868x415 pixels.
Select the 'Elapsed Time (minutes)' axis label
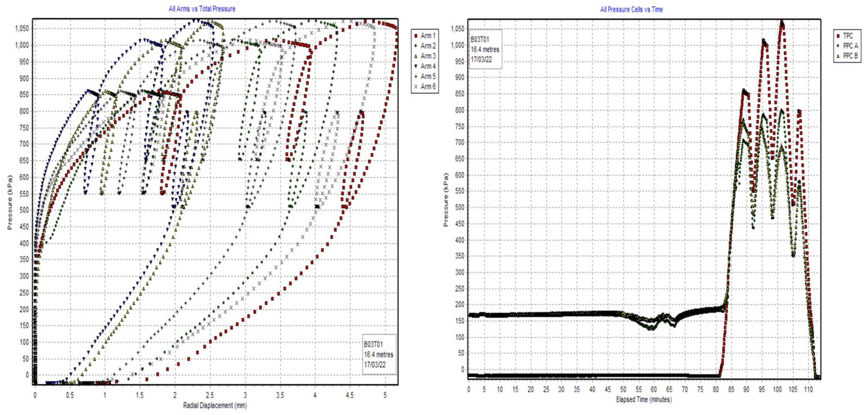pos(644,400)
